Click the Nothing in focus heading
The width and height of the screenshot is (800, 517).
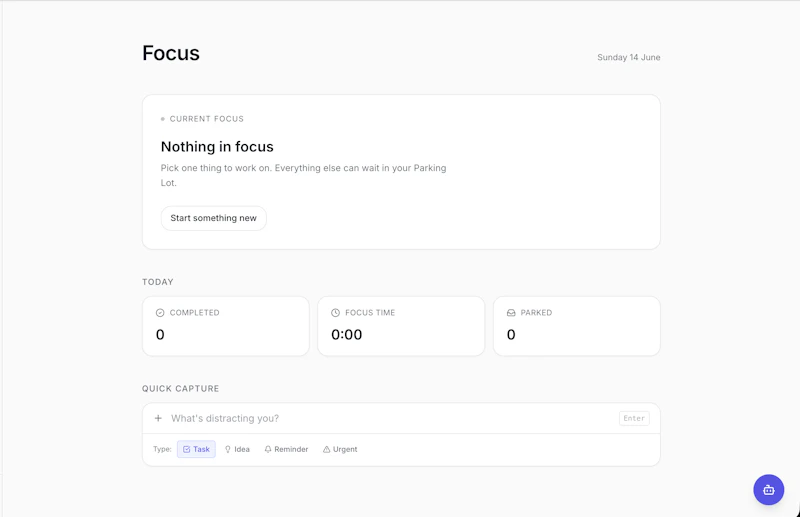[x=217, y=146]
